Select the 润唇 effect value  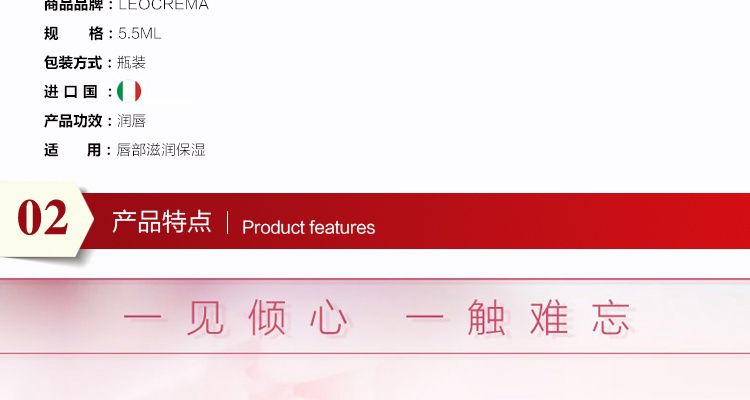click(131, 121)
